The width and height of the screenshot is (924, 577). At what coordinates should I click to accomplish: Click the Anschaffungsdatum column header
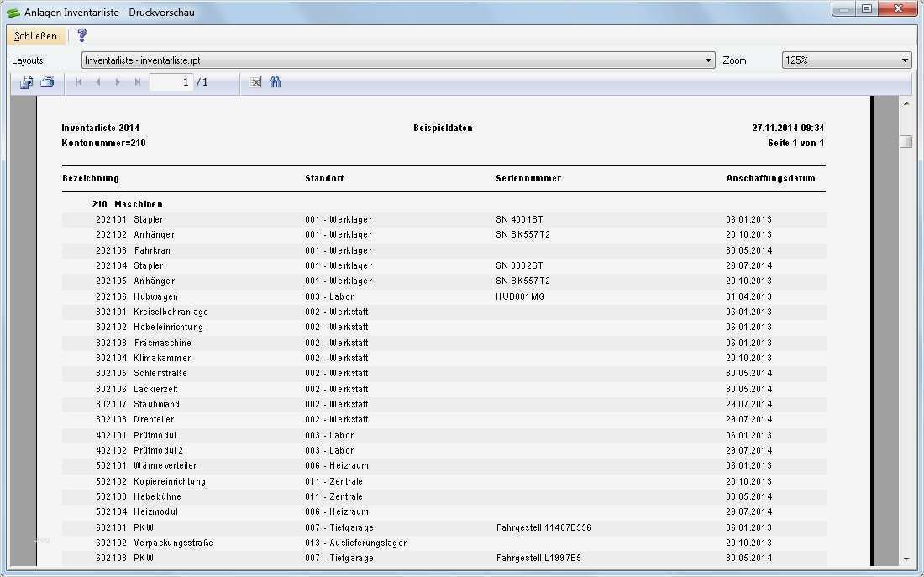pos(771,179)
